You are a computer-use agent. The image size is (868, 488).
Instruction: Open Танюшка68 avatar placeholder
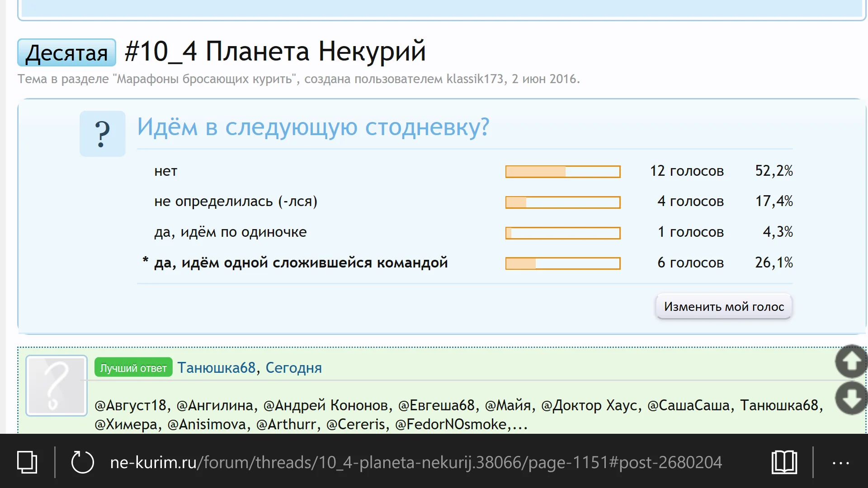(x=57, y=385)
